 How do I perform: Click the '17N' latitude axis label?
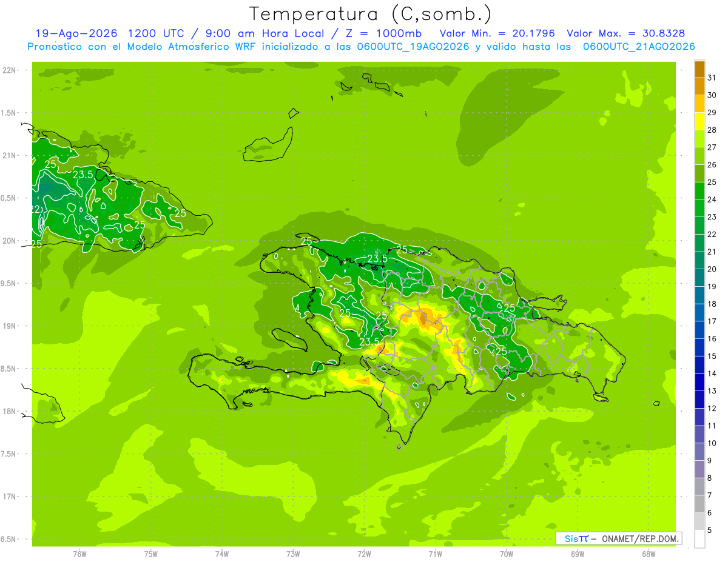8,497
